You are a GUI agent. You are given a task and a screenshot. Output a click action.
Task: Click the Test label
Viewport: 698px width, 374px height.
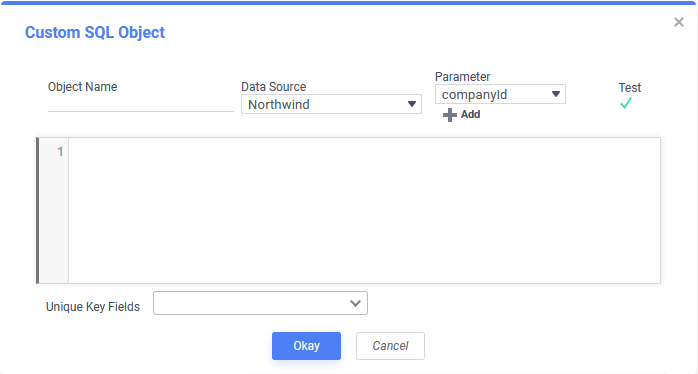629,88
